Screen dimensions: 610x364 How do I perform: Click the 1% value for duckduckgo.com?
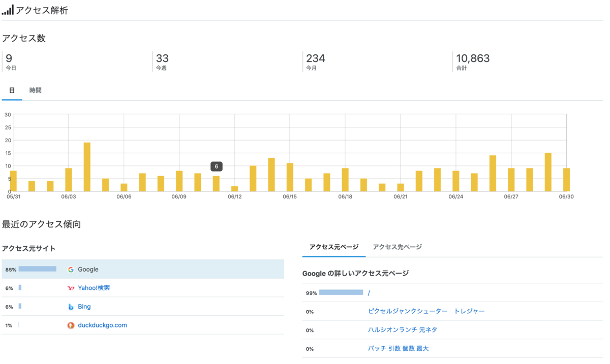9,325
